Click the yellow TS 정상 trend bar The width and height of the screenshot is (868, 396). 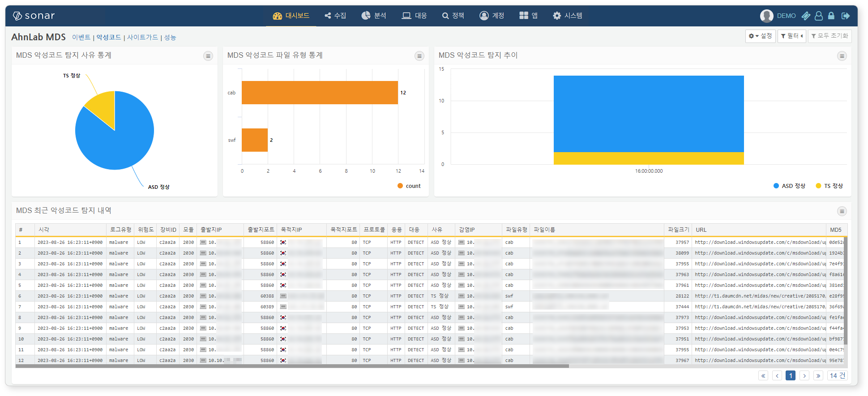649,158
